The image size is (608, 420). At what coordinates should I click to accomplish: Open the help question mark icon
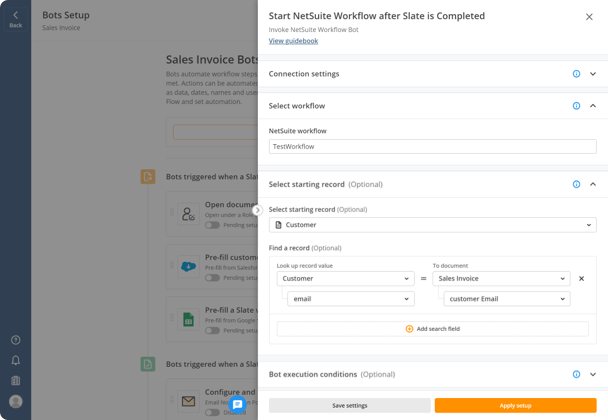(x=16, y=340)
